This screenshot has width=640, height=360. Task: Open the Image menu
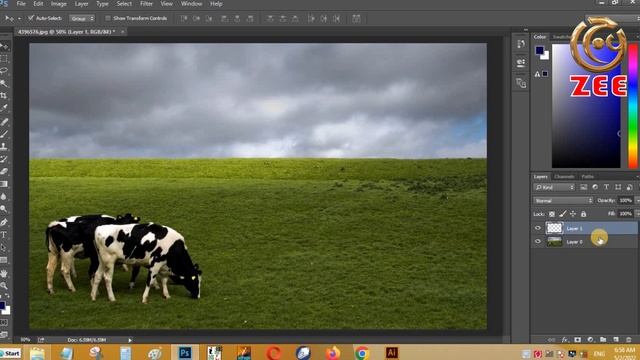click(58, 4)
